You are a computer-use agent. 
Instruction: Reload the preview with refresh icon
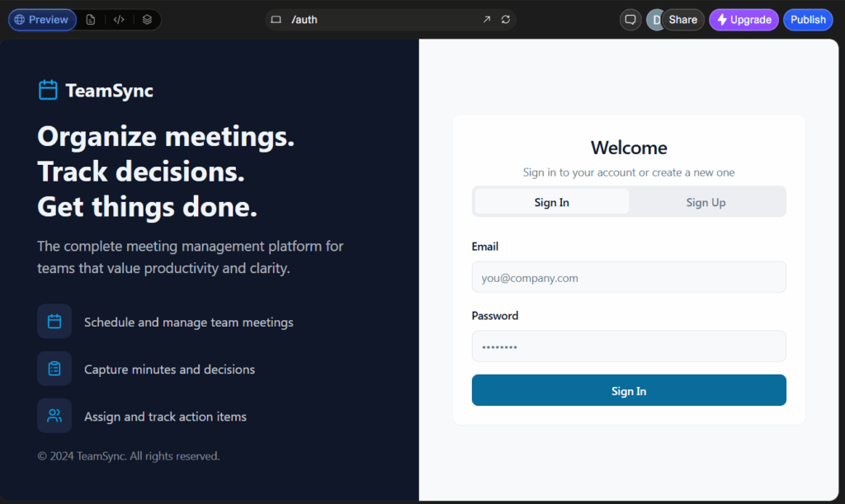pyautogui.click(x=506, y=20)
